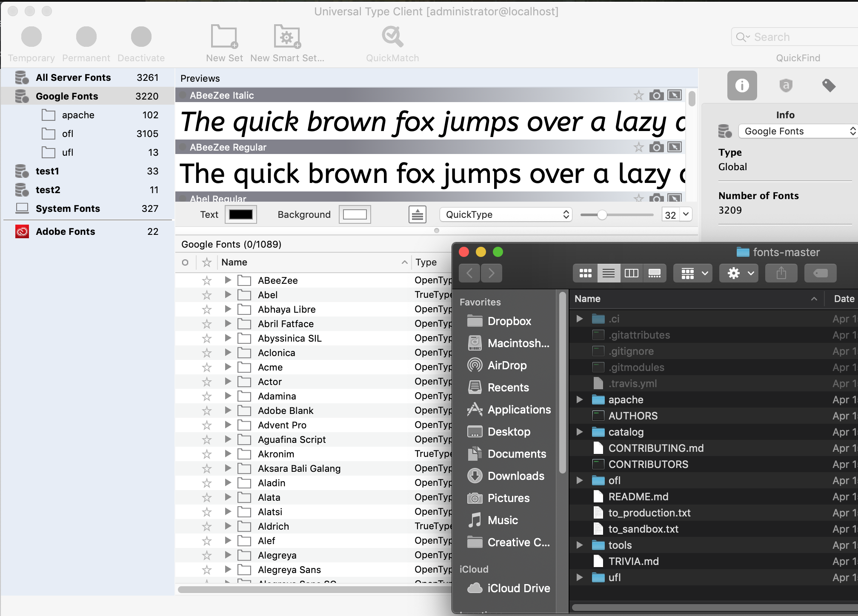Select Google Fonts in left sidebar

coord(67,95)
